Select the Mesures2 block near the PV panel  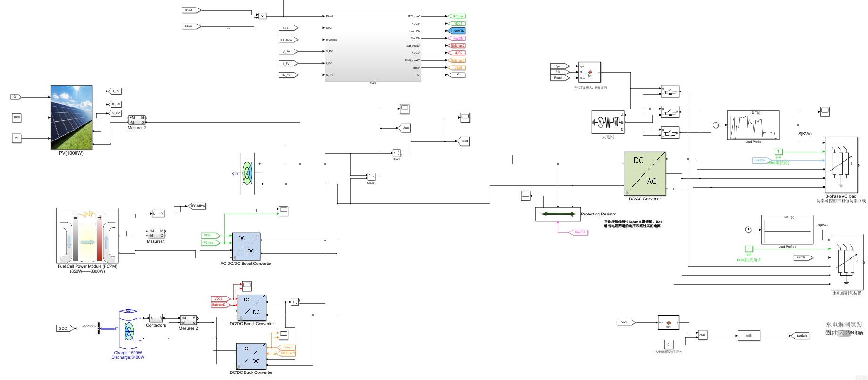137,120
